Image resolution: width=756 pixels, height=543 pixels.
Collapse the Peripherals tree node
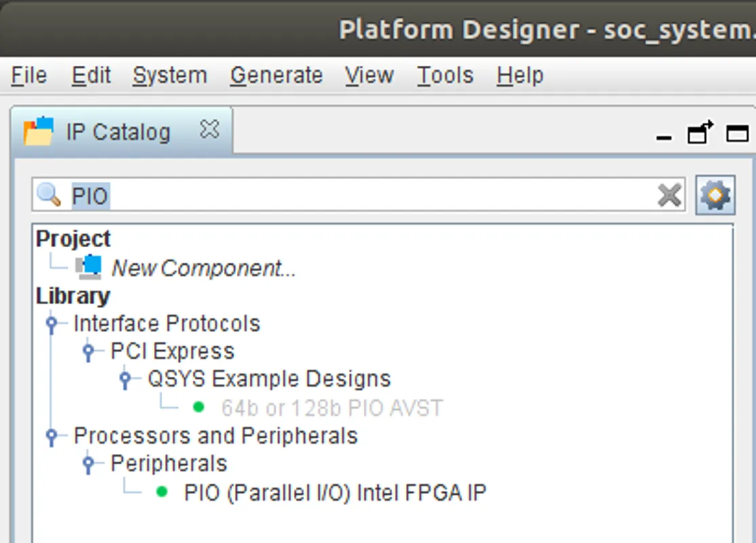pos(89,464)
